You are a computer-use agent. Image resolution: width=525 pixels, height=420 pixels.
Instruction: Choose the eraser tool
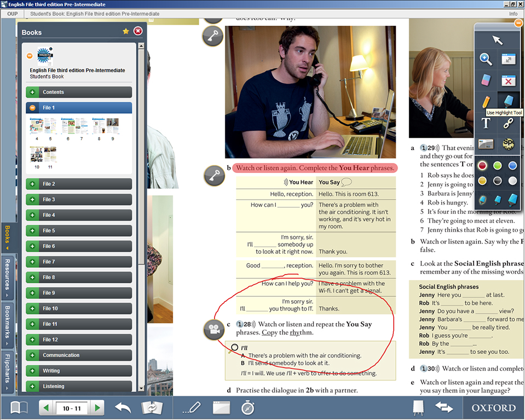[x=486, y=80]
